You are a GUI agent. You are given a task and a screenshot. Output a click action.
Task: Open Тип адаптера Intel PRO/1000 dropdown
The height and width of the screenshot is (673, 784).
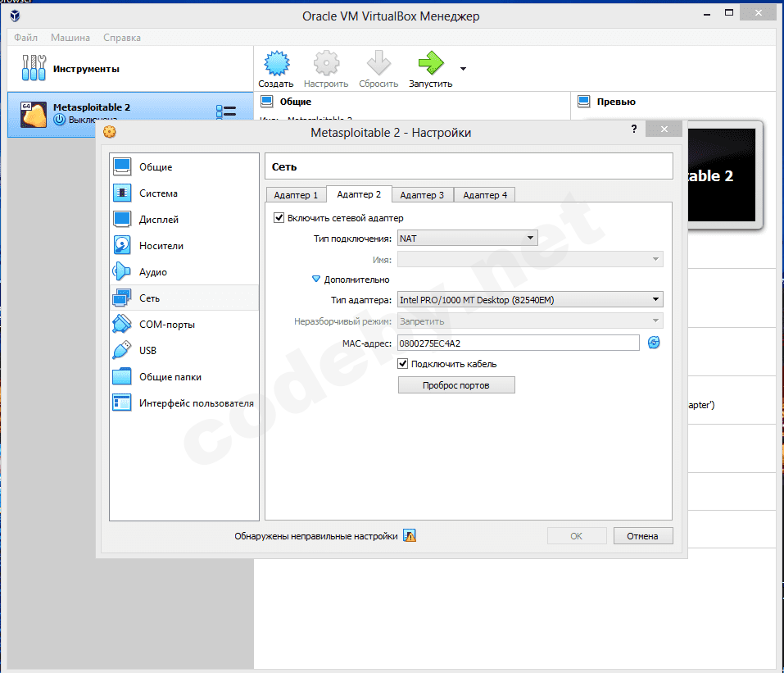click(530, 300)
